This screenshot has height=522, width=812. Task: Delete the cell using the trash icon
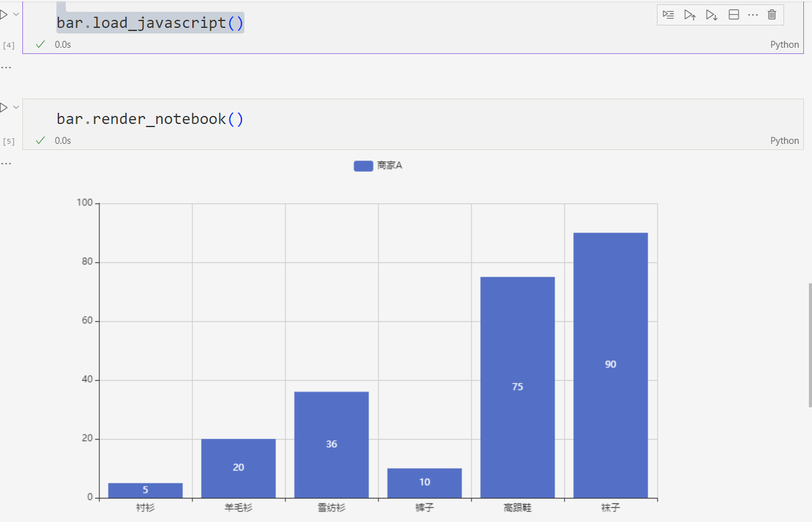[772, 15]
